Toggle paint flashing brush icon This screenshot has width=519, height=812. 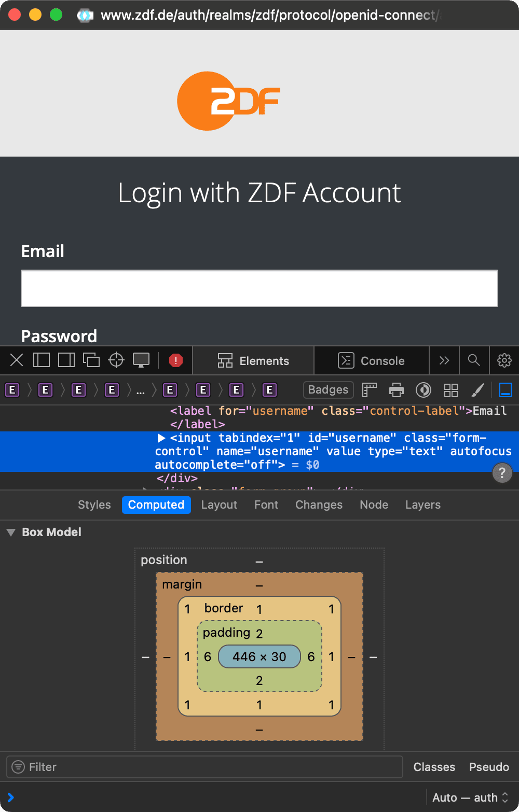tap(477, 390)
